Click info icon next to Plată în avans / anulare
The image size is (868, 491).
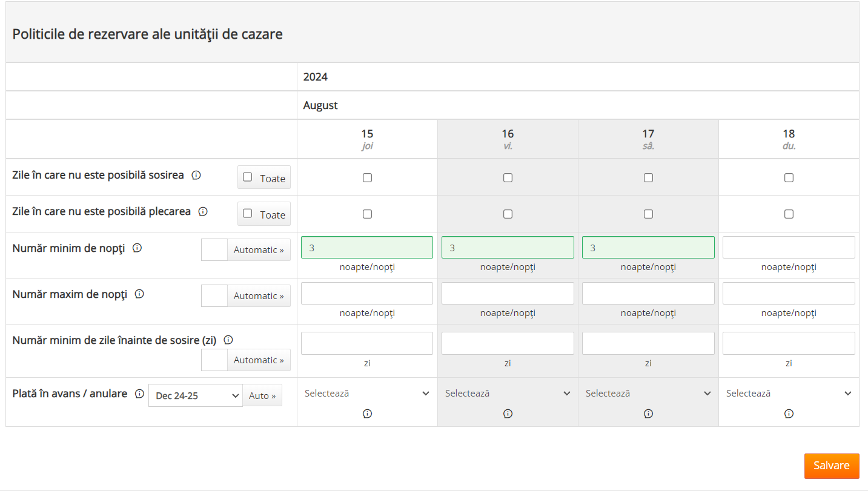point(139,394)
